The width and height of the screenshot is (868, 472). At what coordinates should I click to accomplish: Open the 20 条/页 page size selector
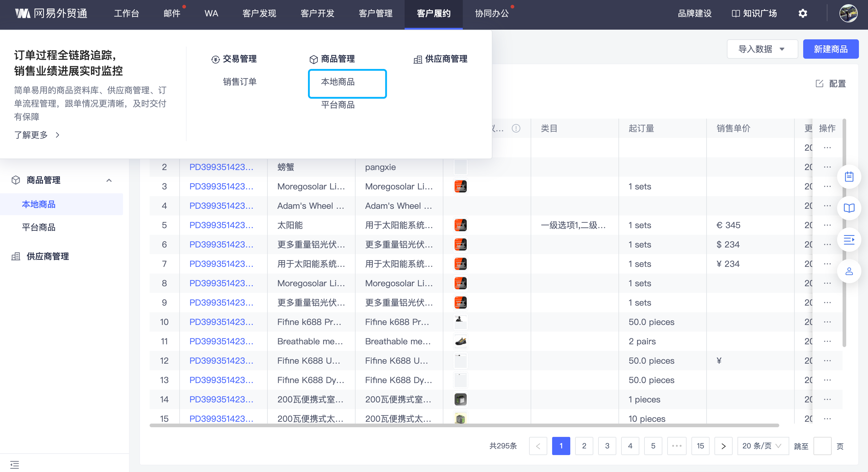(762, 446)
